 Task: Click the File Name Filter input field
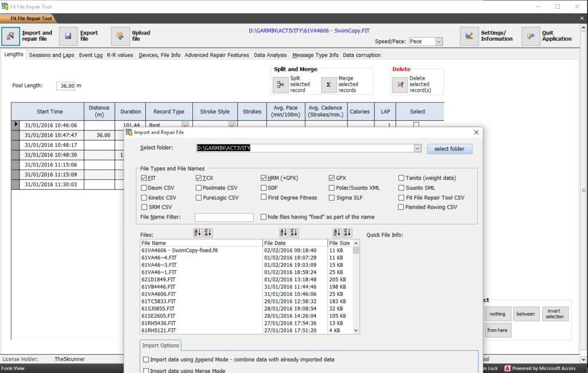click(224, 217)
